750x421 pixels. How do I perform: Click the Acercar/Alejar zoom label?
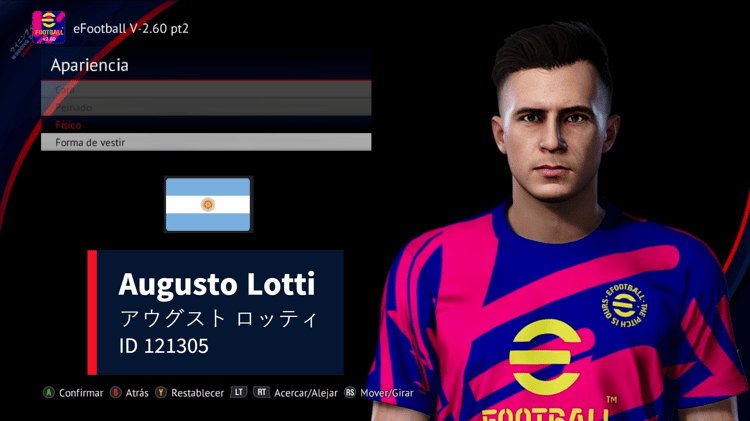[306, 393]
